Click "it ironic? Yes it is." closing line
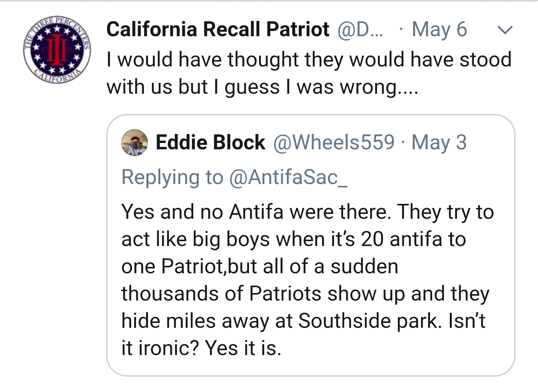 coord(201,348)
